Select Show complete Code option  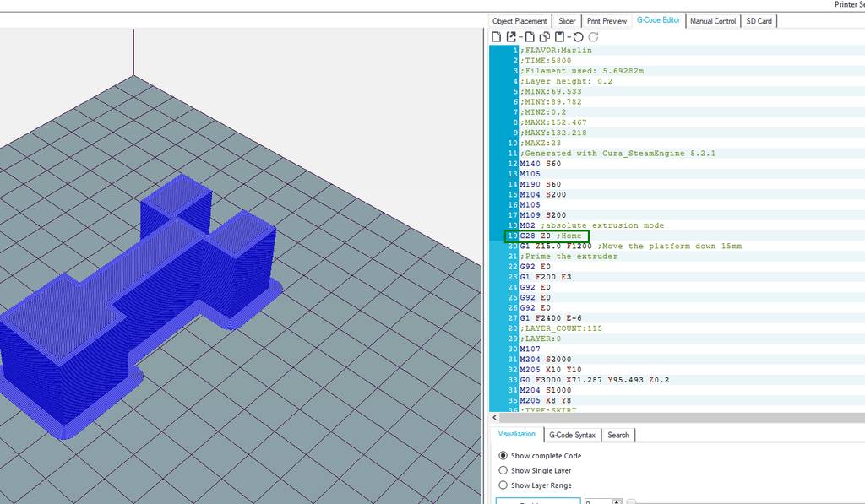point(503,456)
